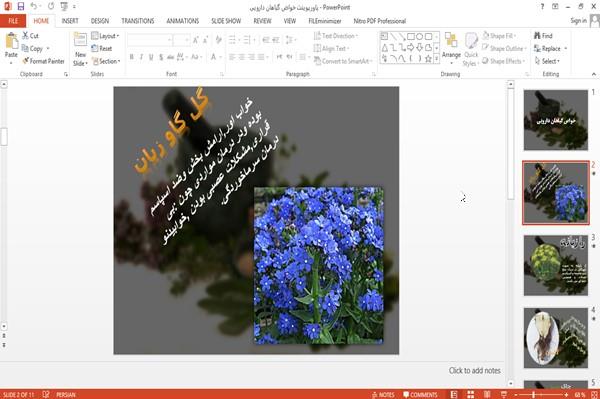Select slide 4 thumbnail with oval picture
The width and height of the screenshot is (600, 399).
(x=556, y=338)
